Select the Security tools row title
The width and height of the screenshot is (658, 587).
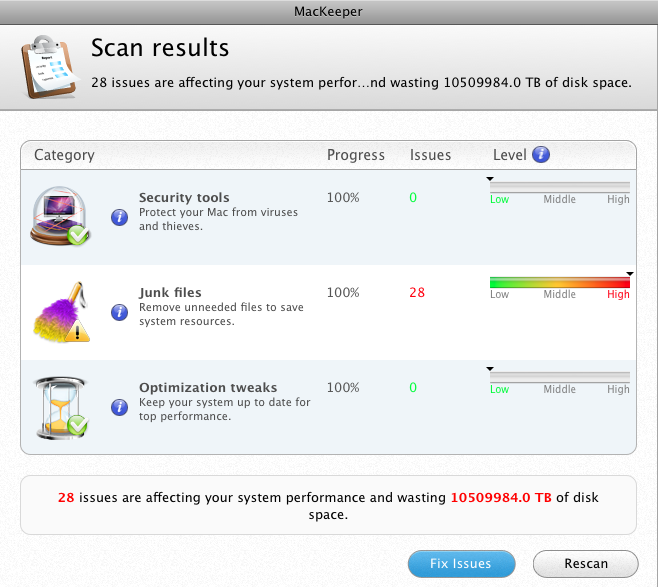coord(184,198)
